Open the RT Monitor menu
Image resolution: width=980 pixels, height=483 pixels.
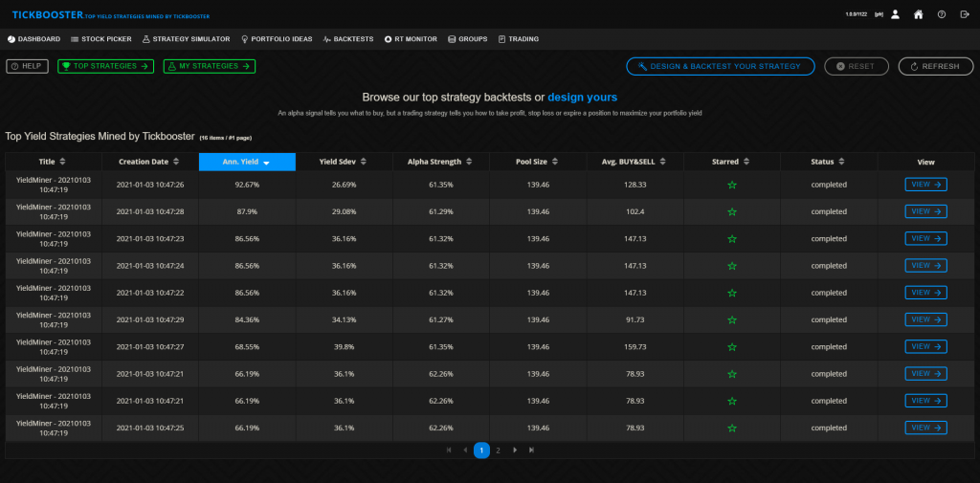(411, 39)
